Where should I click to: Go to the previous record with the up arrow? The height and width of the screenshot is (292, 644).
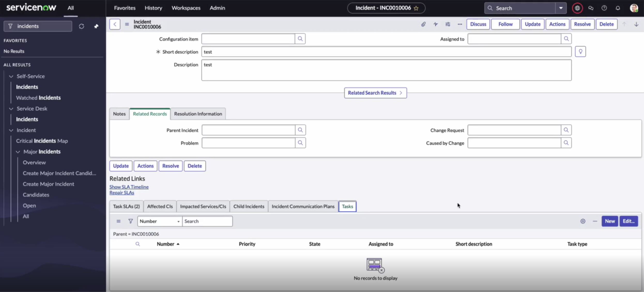[624, 24]
